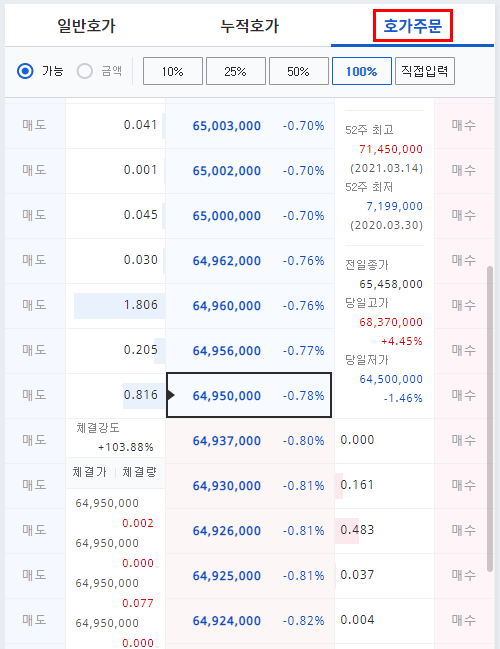Click 매도 on the 65,003,000 row
Screen dimensions: 500x649
(35, 125)
